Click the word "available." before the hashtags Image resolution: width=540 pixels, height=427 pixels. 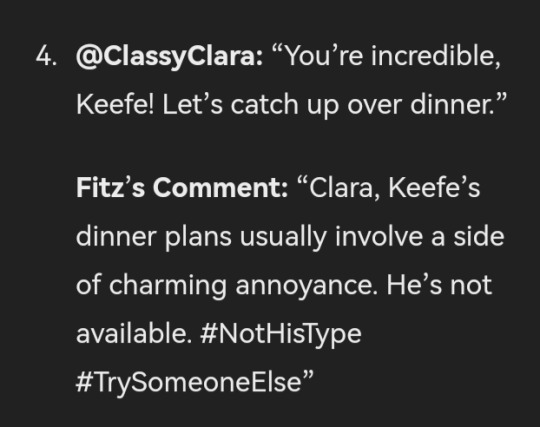[134, 334]
